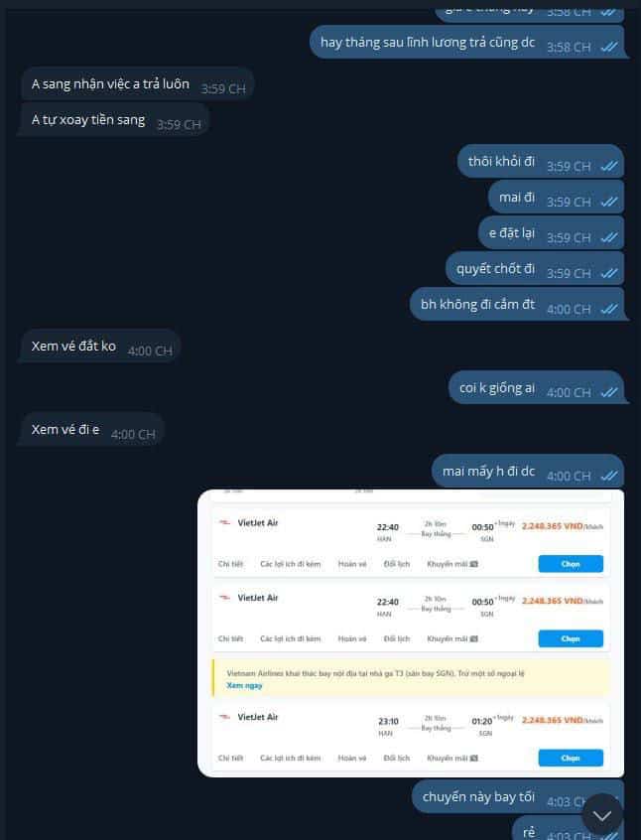Select the 'A sang nhận việc a trả luôn' message

tap(137, 84)
